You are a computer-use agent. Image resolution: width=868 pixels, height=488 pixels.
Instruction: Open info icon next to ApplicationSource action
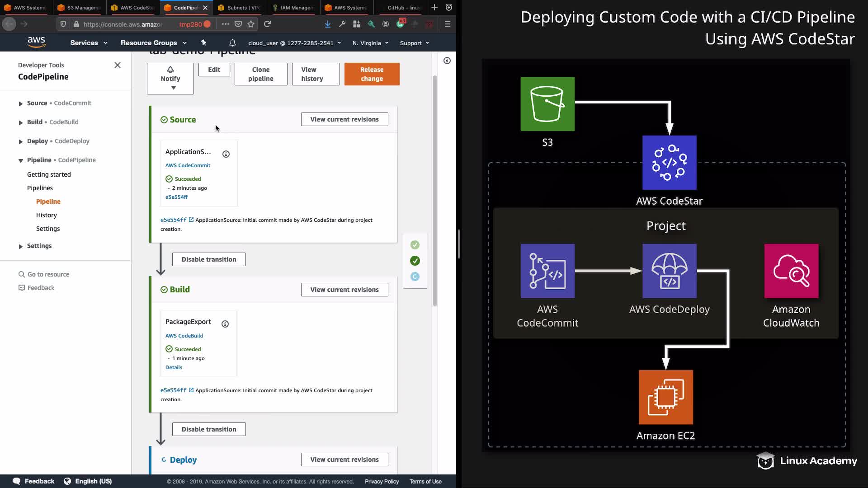tap(226, 154)
